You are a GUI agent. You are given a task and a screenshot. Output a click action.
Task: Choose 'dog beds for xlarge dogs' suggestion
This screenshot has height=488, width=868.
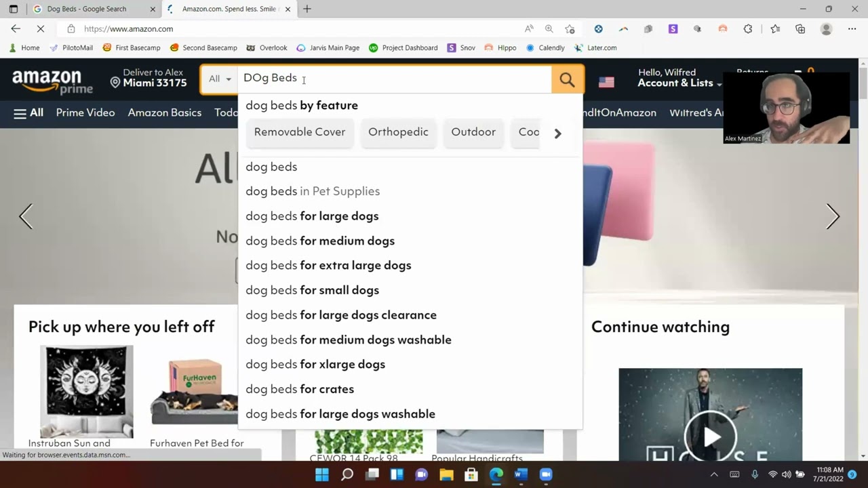click(x=410, y=365)
